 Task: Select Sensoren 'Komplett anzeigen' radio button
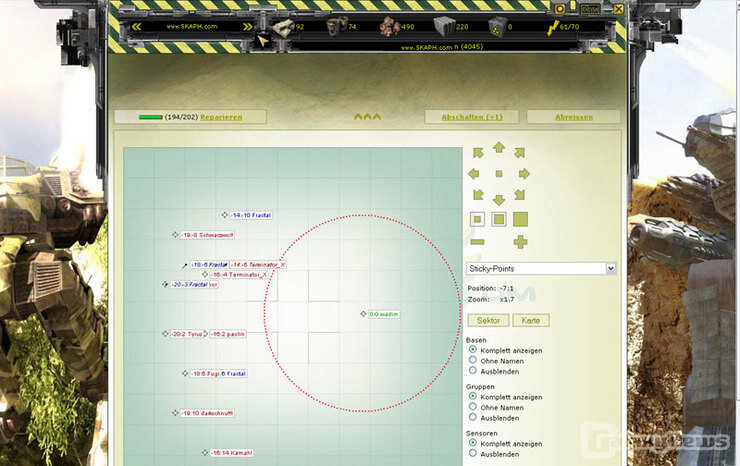pos(473,443)
